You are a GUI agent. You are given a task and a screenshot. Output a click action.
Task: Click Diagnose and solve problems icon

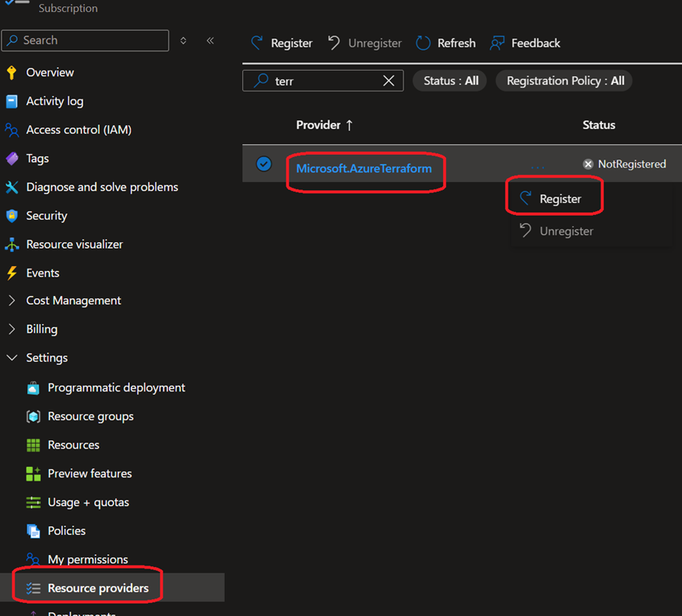[11, 187]
